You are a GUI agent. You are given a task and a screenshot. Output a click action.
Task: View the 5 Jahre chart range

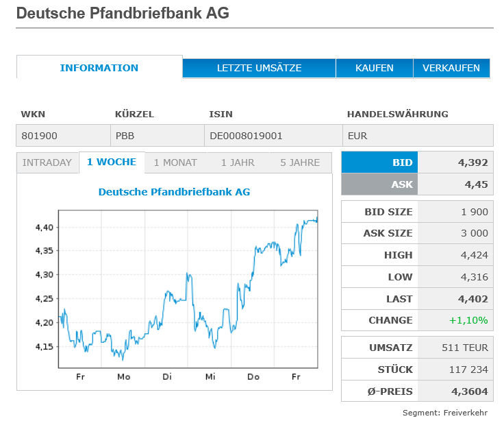pyautogui.click(x=300, y=162)
